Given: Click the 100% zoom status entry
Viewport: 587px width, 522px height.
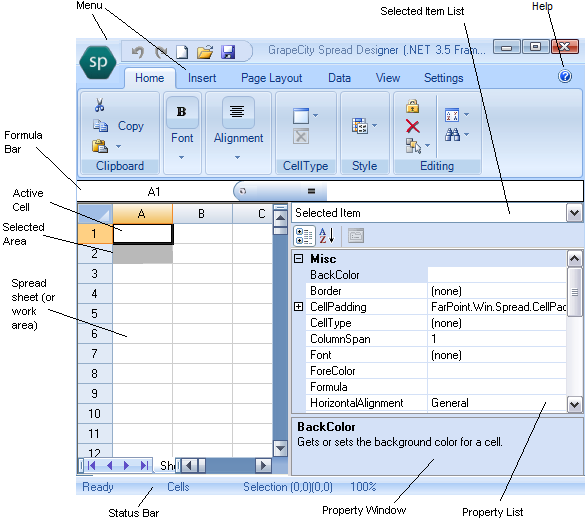Looking at the screenshot, I should tap(363, 486).
